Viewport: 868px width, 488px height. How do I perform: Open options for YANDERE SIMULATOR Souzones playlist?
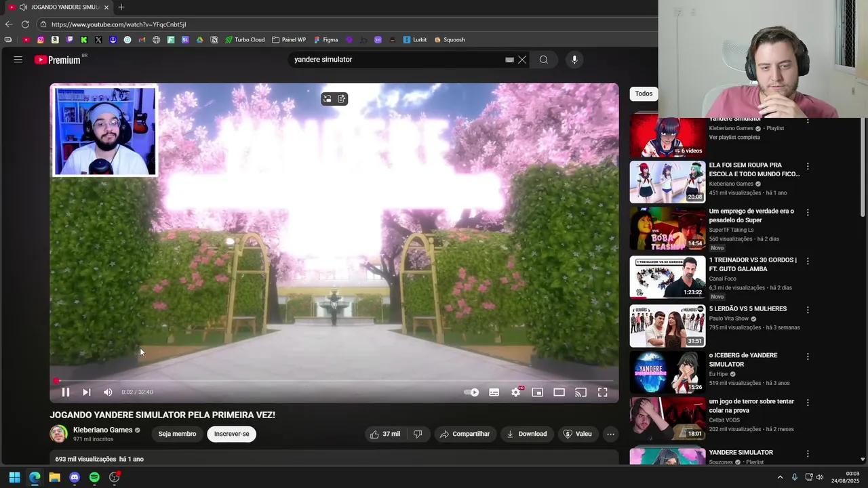click(x=808, y=453)
